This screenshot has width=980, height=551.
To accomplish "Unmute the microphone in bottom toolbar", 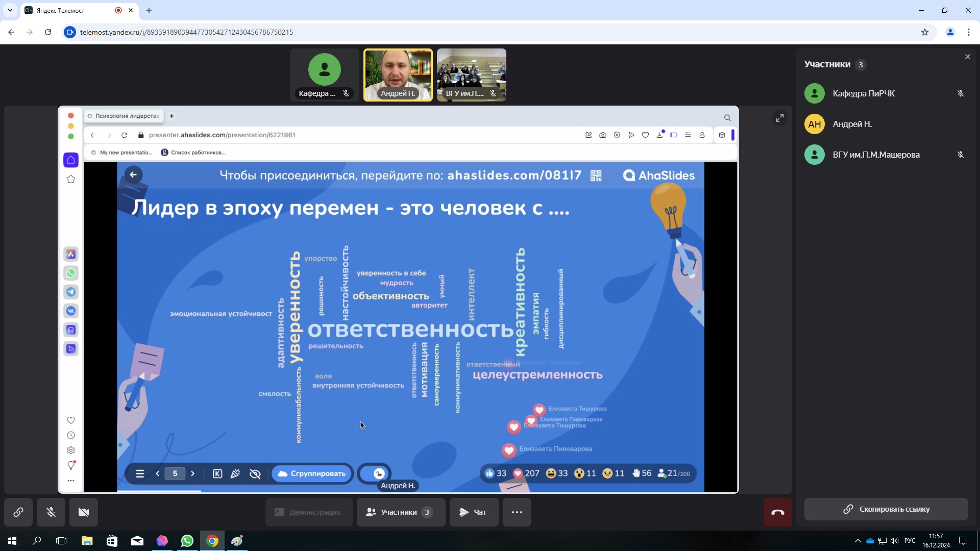I will 51,512.
